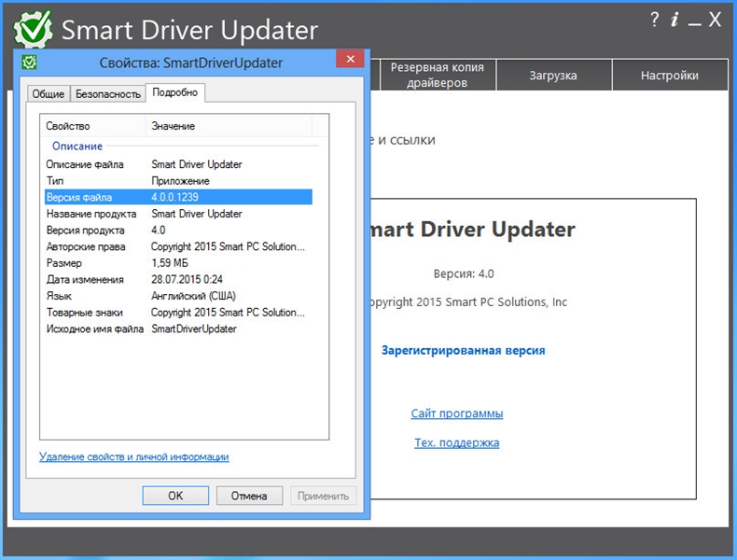This screenshot has width=737, height=560.
Task: Select the Дата изменения row
Action: pyautogui.click(x=178, y=280)
